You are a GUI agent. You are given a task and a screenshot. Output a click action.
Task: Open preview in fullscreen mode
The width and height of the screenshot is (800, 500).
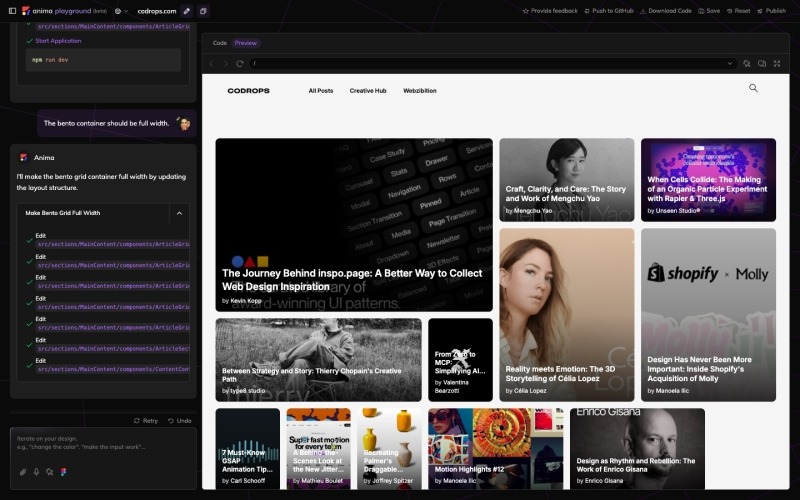pos(777,63)
